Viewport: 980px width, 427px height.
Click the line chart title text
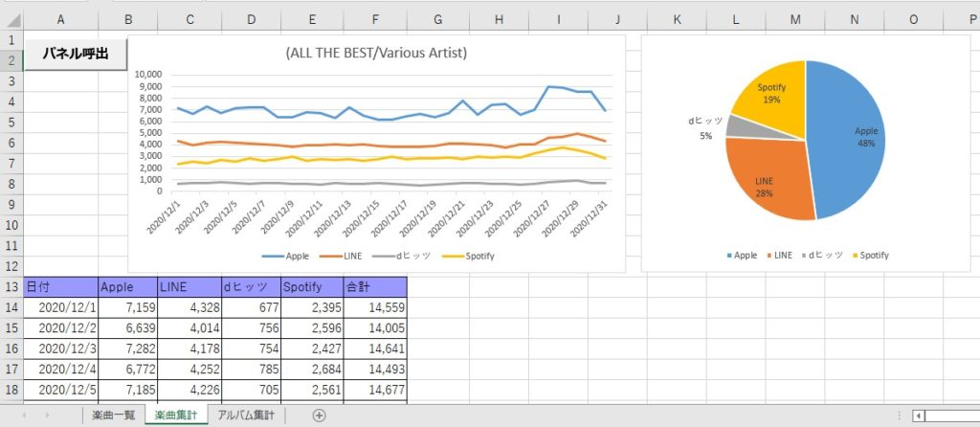pos(376,53)
